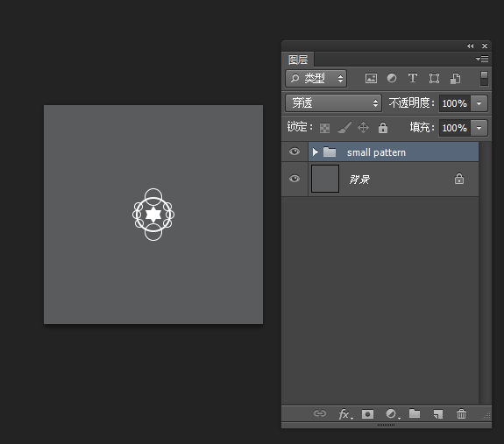Viewport: 504px width, 444px height.
Task: Click the link layers chain icon
Action: click(x=320, y=413)
